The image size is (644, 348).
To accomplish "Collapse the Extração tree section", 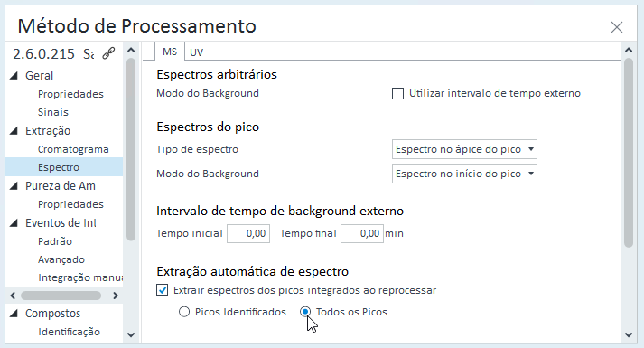I will [x=14, y=131].
